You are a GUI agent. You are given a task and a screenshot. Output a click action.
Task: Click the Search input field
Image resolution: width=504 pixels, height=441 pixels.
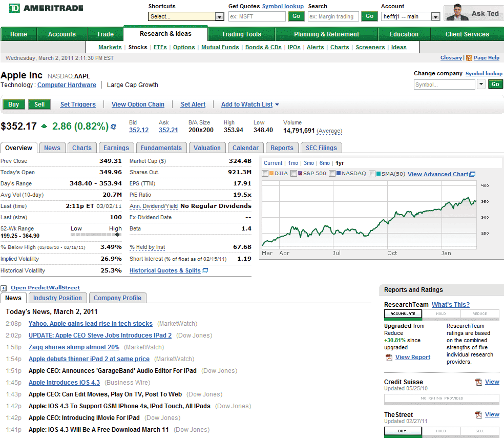333,16
